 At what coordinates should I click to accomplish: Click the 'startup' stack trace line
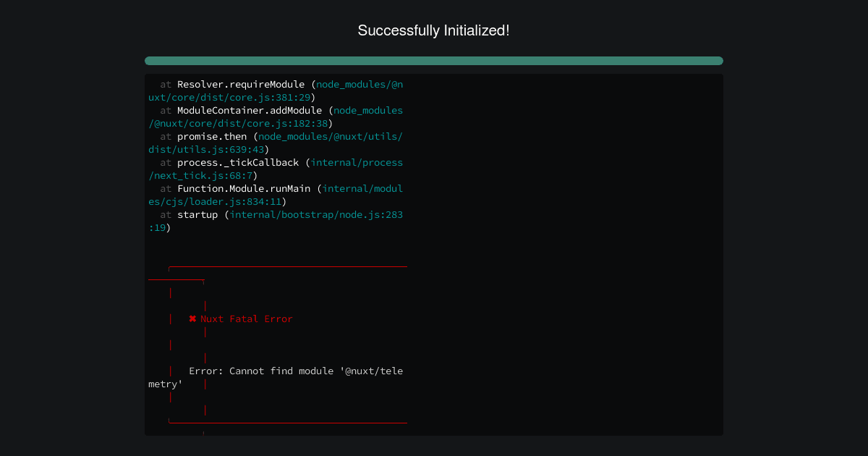(x=281, y=215)
